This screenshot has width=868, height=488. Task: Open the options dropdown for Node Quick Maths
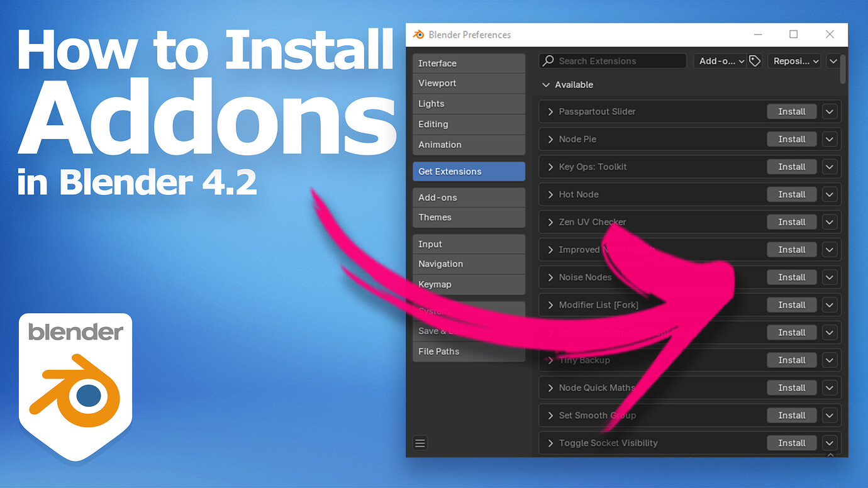pos(830,388)
